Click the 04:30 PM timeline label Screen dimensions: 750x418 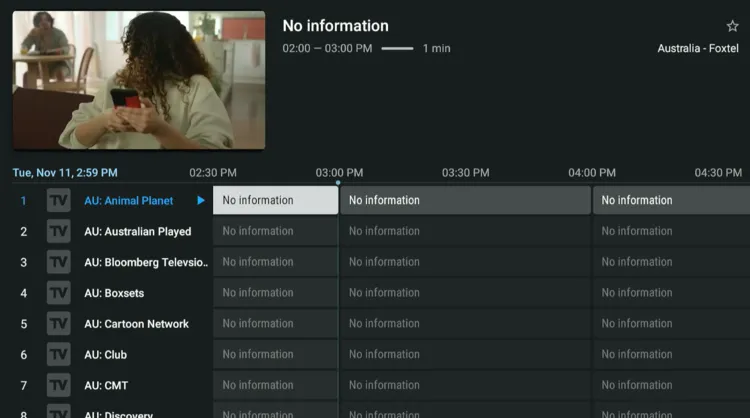(x=718, y=173)
